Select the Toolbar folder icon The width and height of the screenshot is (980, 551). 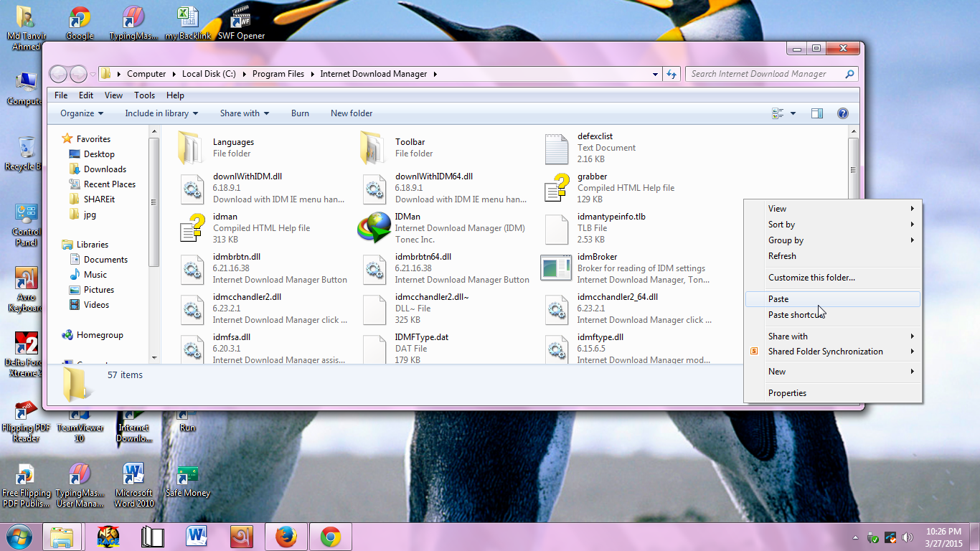point(374,148)
